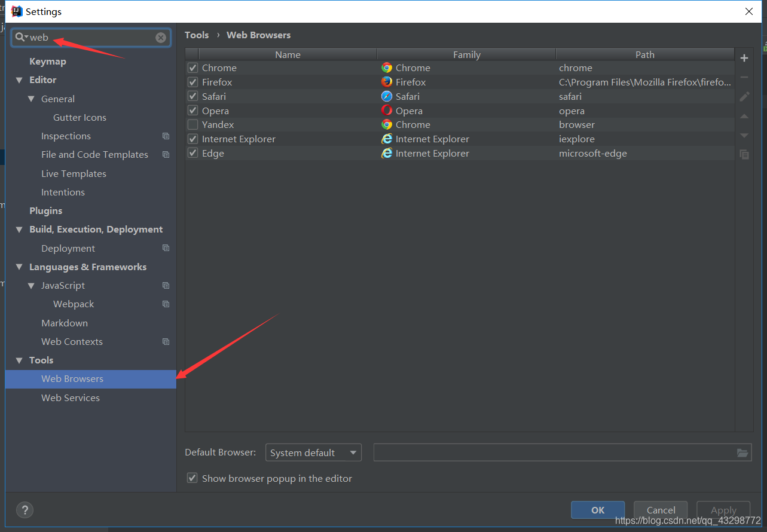Click project-level icon next to JavaScript
The image size is (767, 532).
click(166, 286)
